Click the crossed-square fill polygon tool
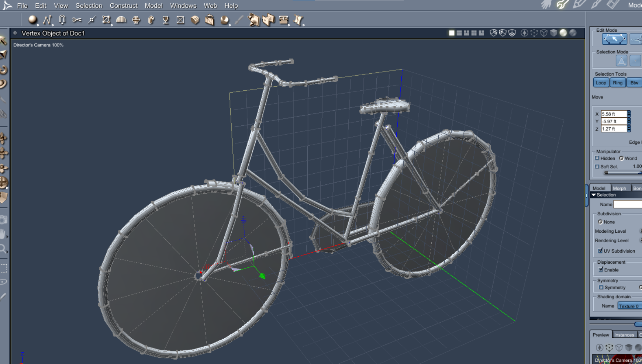Image resolution: width=642 pixels, height=364 pixels. (180, 20)
